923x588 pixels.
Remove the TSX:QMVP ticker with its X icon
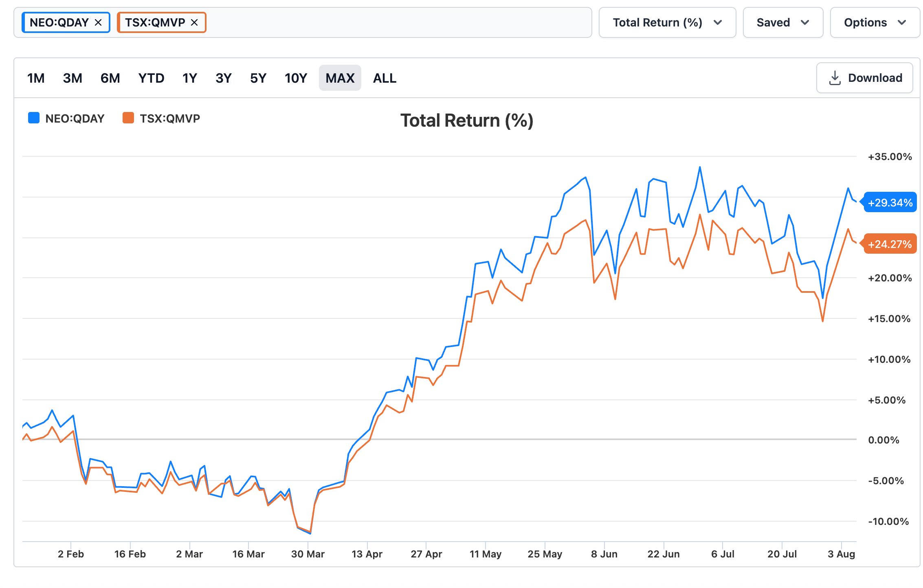coord(194,22)
